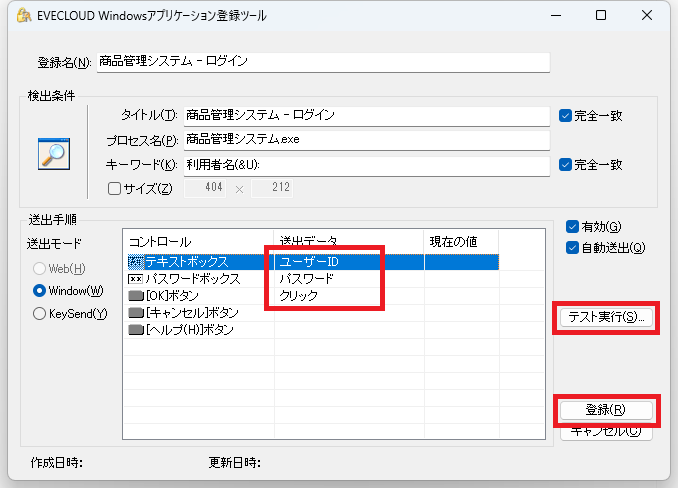This screenshot has height=488, width=678.
Task: Toggle 完全一致 checkbox for キーワード
Action: tap(566, 164)
